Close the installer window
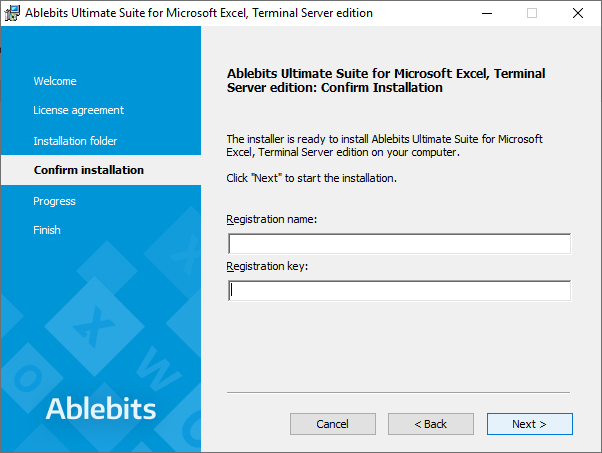This screenshot has width=602, height=453. (x=578, y=13)
